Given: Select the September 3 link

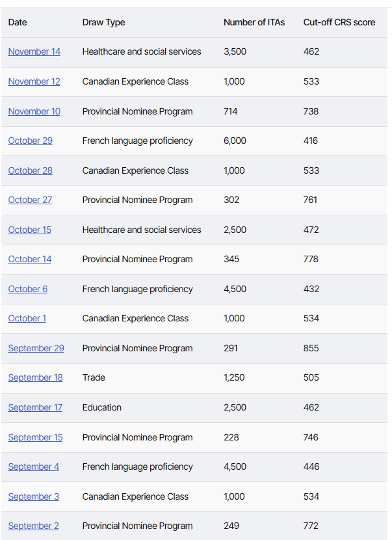Looking at the screenshot, I should 33,496.
